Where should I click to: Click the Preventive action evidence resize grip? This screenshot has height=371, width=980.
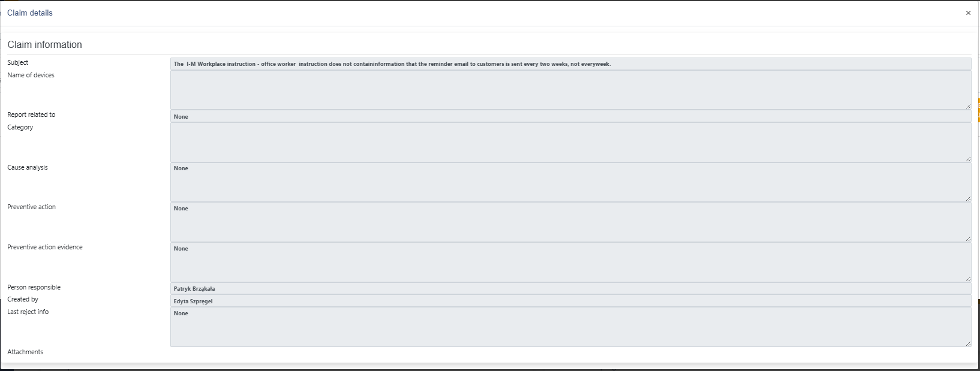968,279
